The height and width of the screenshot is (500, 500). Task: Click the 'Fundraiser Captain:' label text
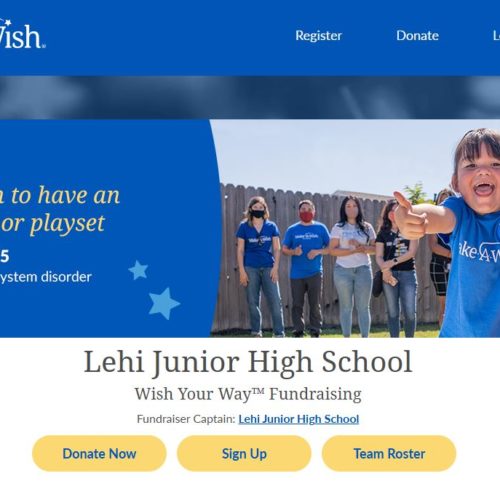click(x=186, y=419)
